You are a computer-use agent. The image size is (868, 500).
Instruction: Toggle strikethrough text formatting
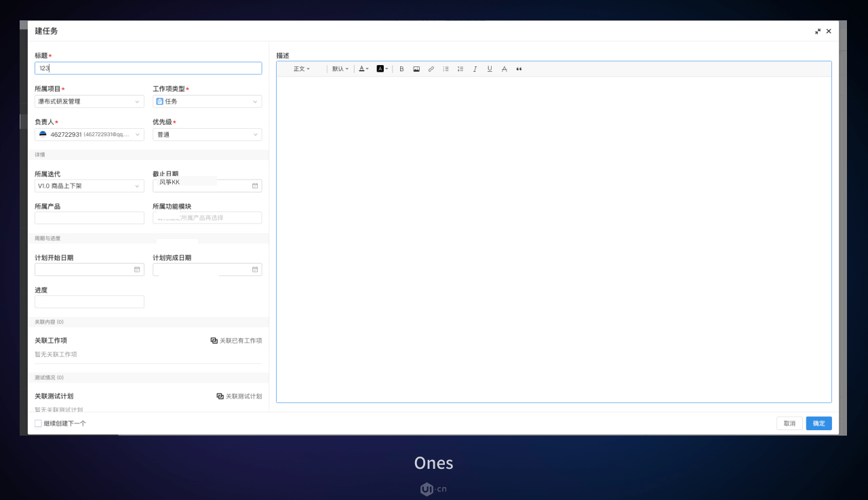(x=505, y=69)
